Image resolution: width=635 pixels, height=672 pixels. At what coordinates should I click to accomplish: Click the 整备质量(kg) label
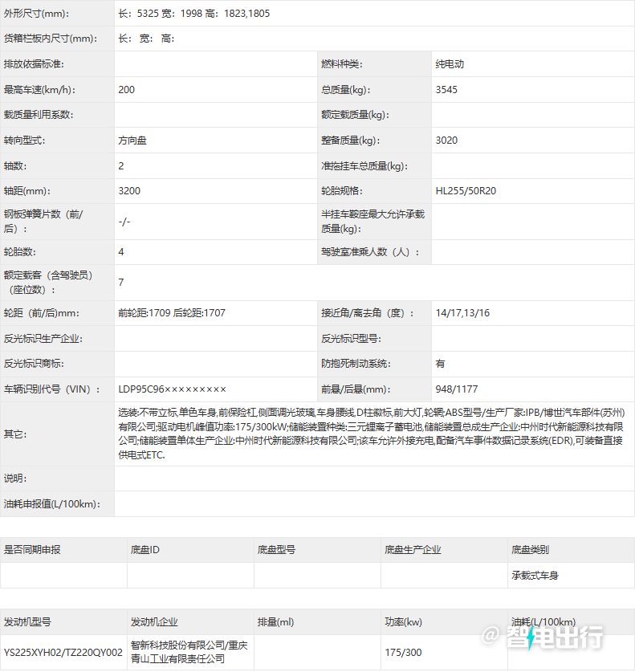(351, 141)
